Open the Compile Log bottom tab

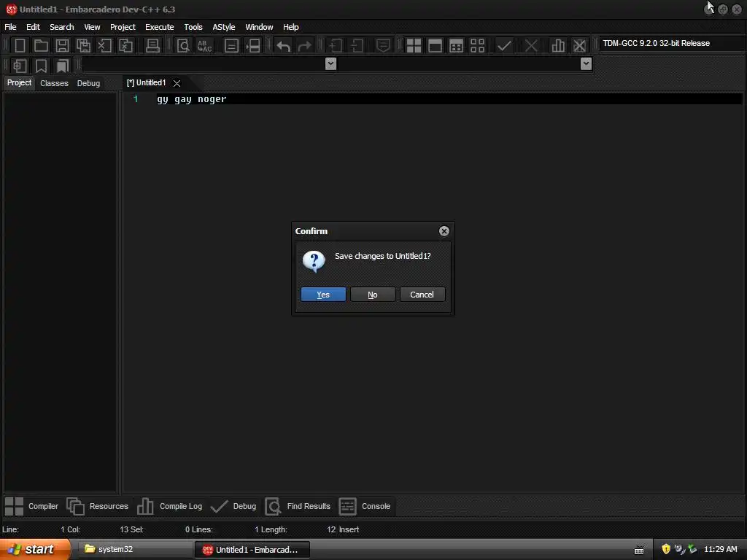(169, 506)
